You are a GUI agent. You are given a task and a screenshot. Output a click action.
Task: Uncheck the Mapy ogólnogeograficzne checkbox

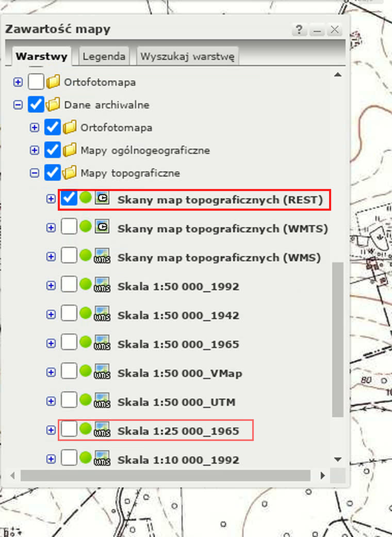point(52,150)
